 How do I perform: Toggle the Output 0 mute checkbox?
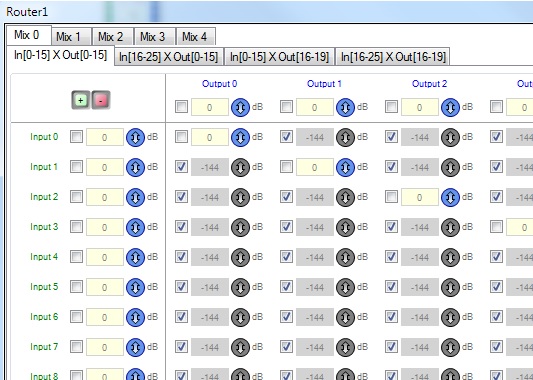181,106
